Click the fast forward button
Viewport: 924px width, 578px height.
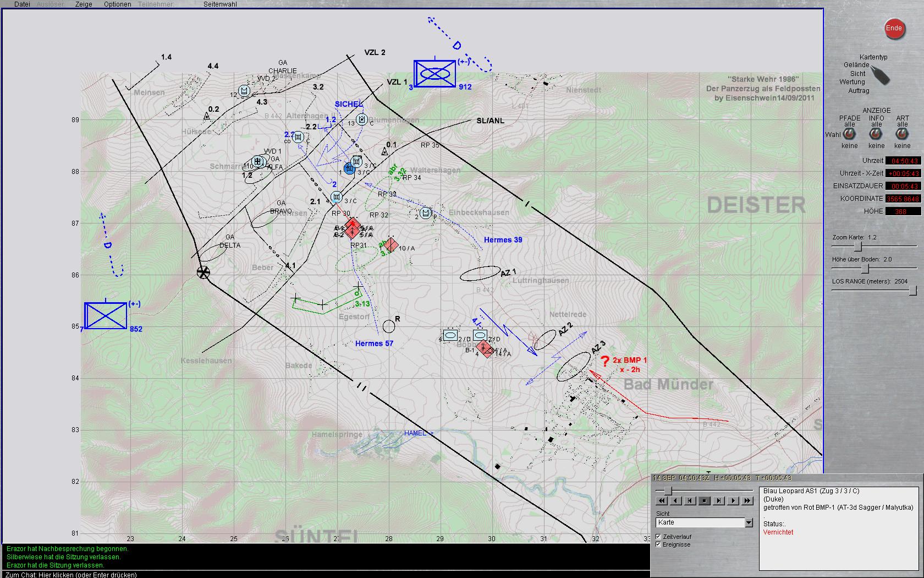pos(747,501)
